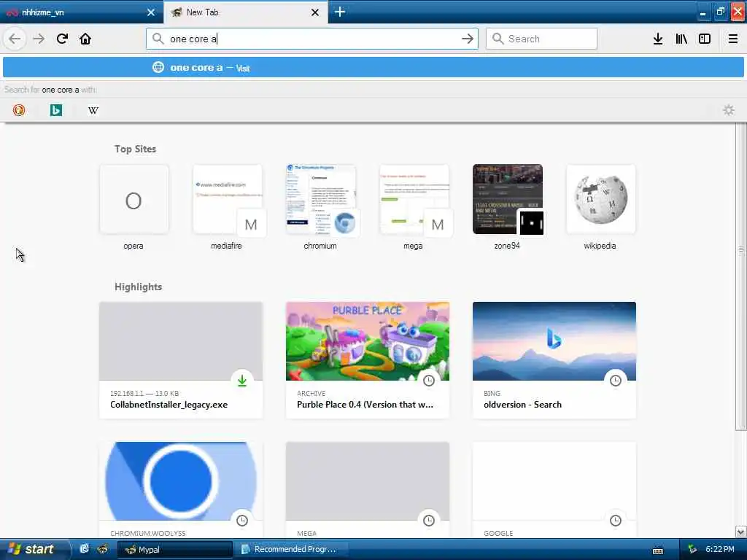
Task: Click the Forward navigation arrow
Action: [39, 39]
